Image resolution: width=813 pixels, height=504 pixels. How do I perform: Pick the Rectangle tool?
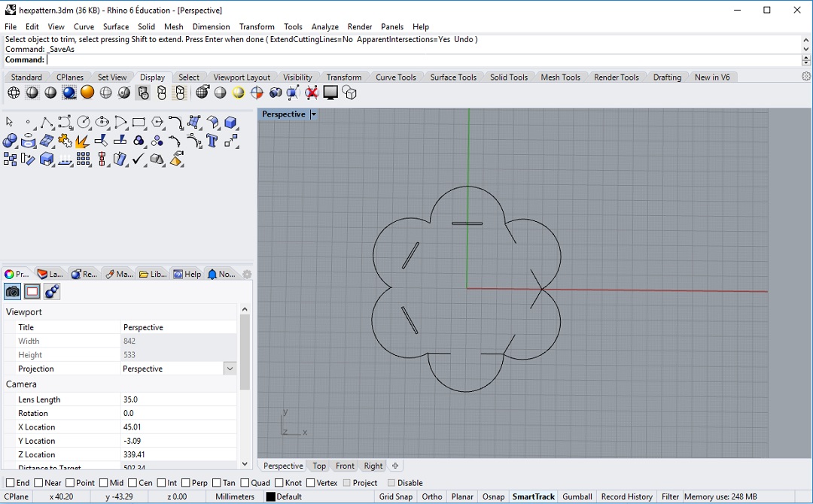tap(139, 123)
